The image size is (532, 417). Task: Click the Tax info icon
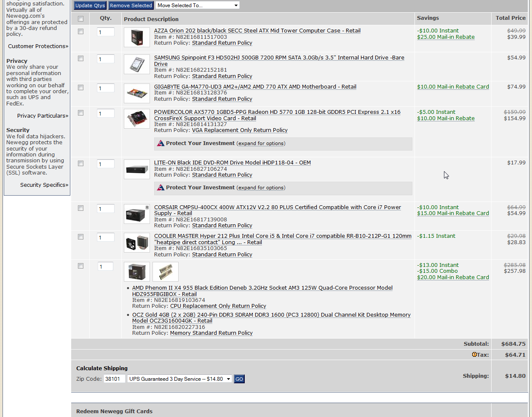pyautogui.click(x=474, y=355)
